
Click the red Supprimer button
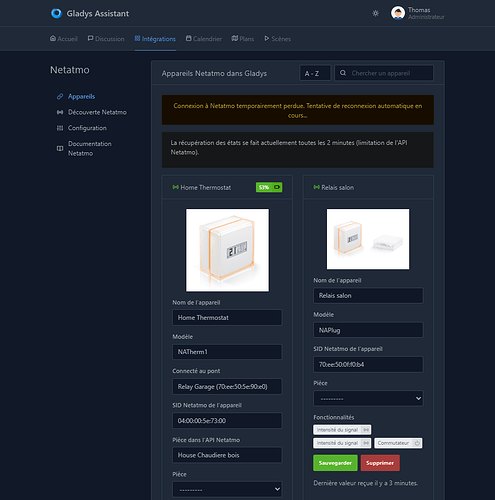click(x=380, y=463)
